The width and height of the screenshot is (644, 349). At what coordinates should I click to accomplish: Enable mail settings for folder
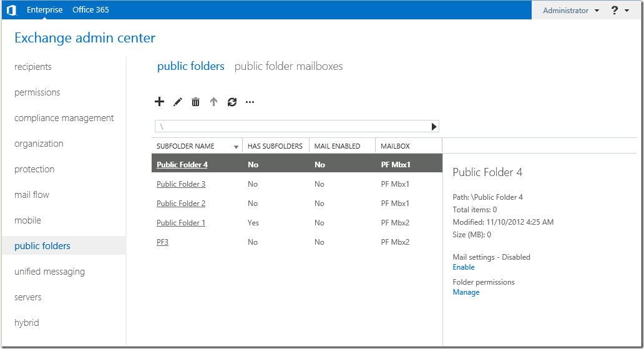463,267
